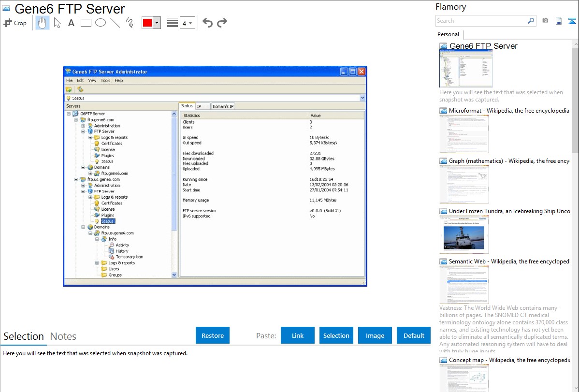Image resolution: width=579 pixels, height=392 pixels.
Task: Open the Help menu in Gene6 Administrator
Action: pyautogui.click(x=118, y=81)
